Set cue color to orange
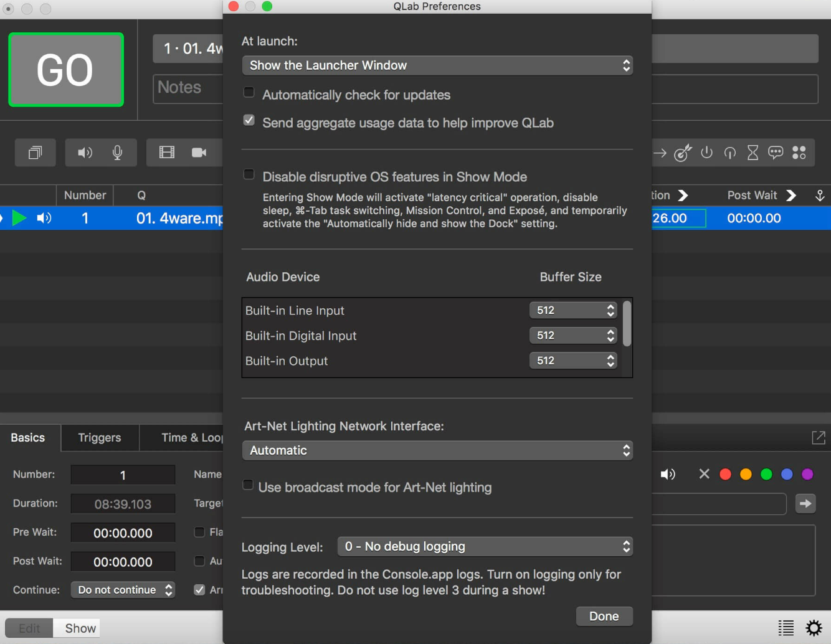This screenshot has width=831, height=644. (x=746, y=475)
